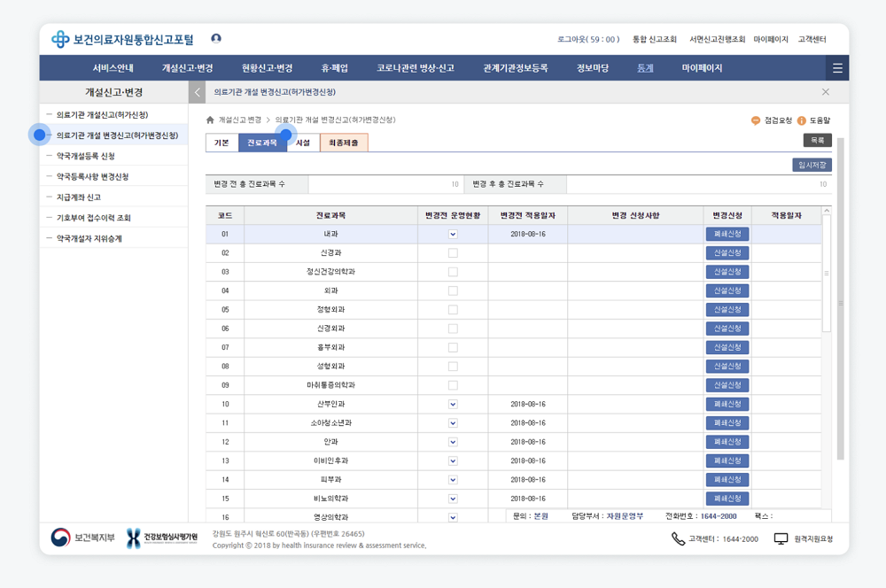886x588 pixels.
Task: Click the 점검요청 icon
Action: point(755,120)
